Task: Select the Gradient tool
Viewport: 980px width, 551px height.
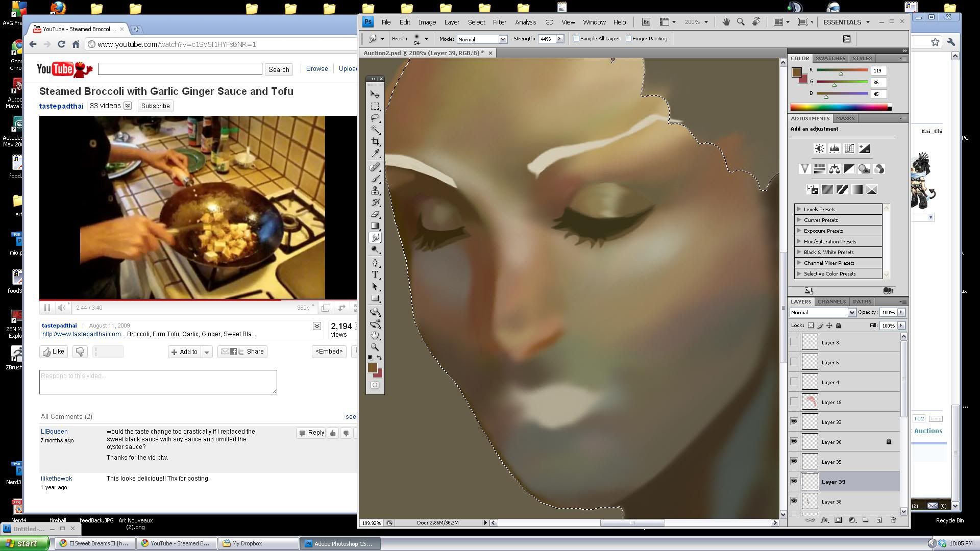Action: 375,226
